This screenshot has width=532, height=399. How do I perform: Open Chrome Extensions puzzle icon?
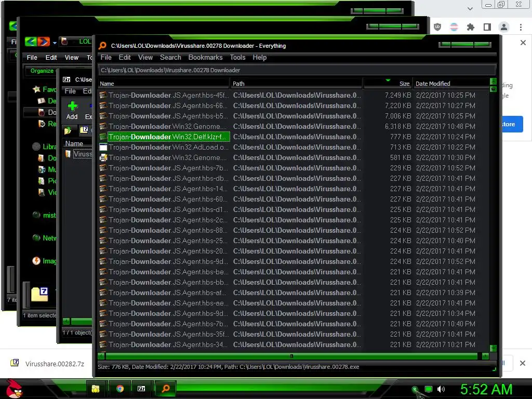(470, 27)
